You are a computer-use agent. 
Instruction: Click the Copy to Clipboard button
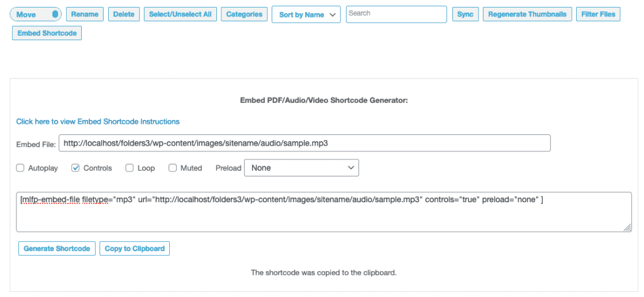click(135, 249)
